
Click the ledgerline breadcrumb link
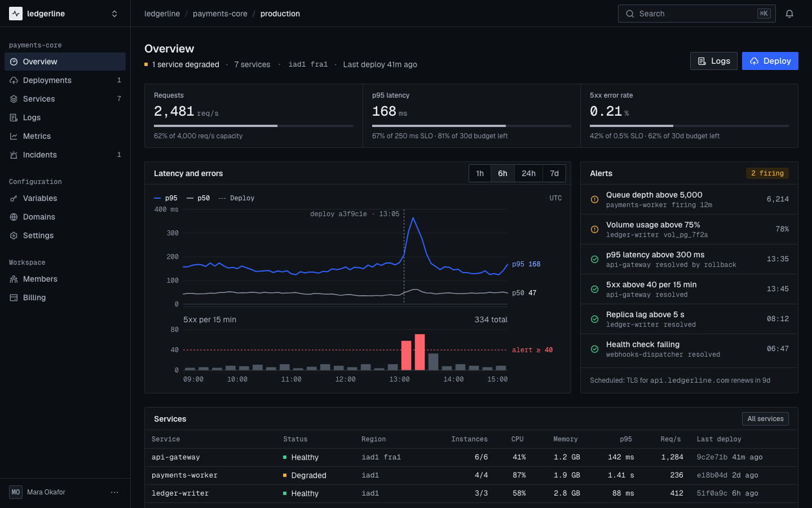[x=162, y=14]
